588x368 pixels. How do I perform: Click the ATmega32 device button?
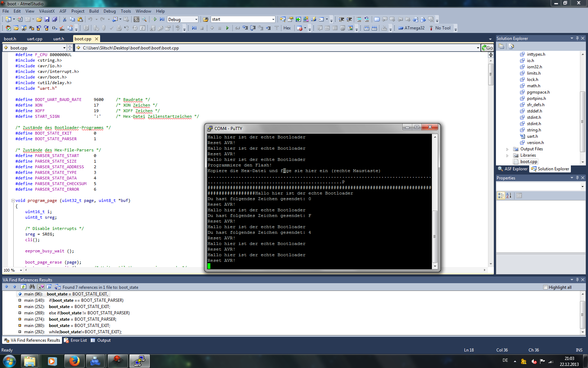[x=412, y=28]
